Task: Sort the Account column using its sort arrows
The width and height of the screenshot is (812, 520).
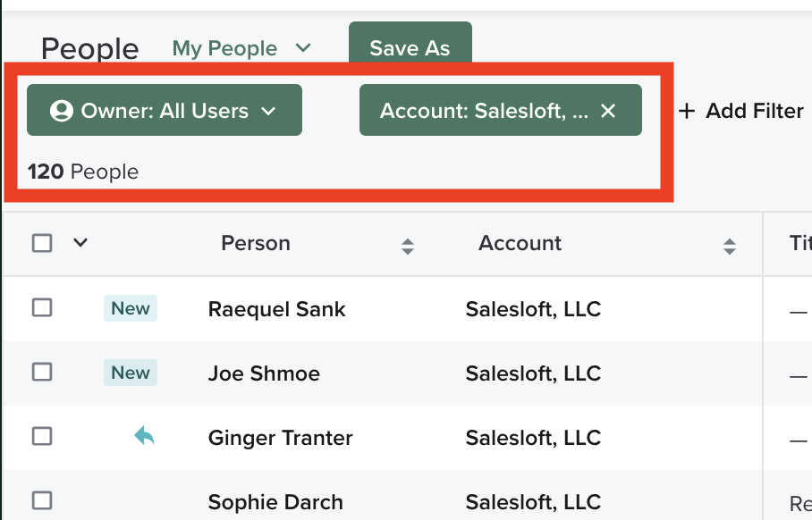Action: click(729, 243)
